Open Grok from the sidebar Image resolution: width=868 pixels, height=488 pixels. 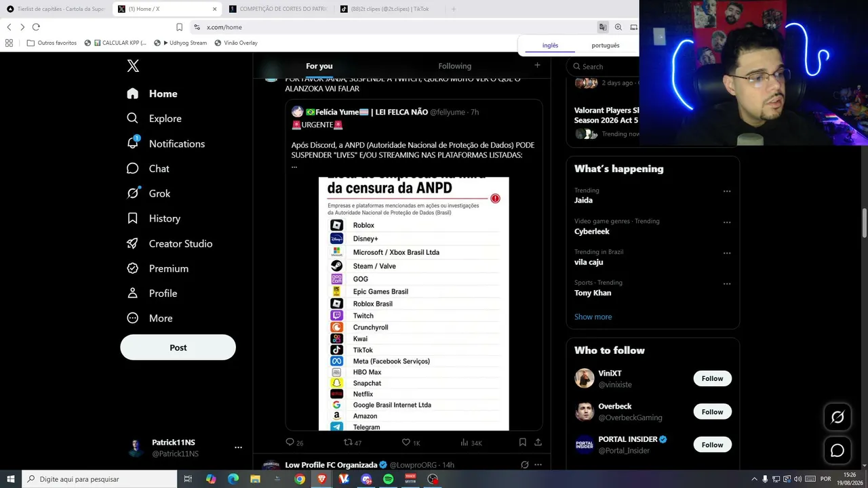pyautogui.click(x=149, y=193)
